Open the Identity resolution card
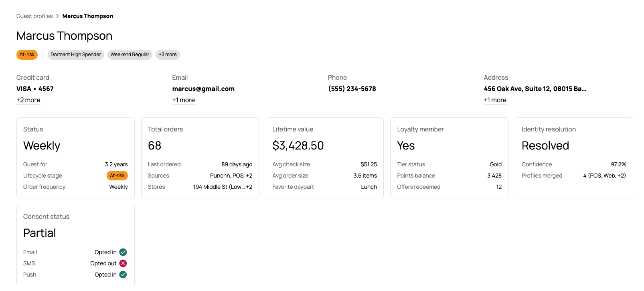Viewport: 644px width, 291px height. [x=574, y=158]
